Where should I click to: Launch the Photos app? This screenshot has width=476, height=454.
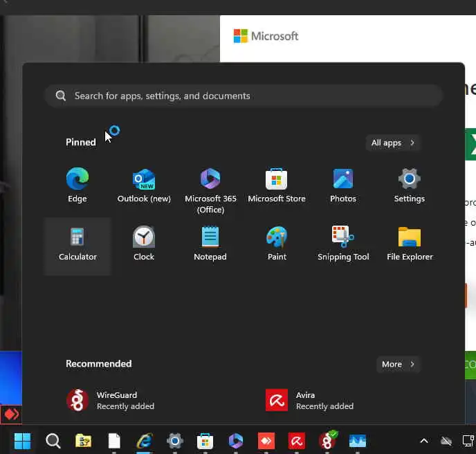[343, 185]
